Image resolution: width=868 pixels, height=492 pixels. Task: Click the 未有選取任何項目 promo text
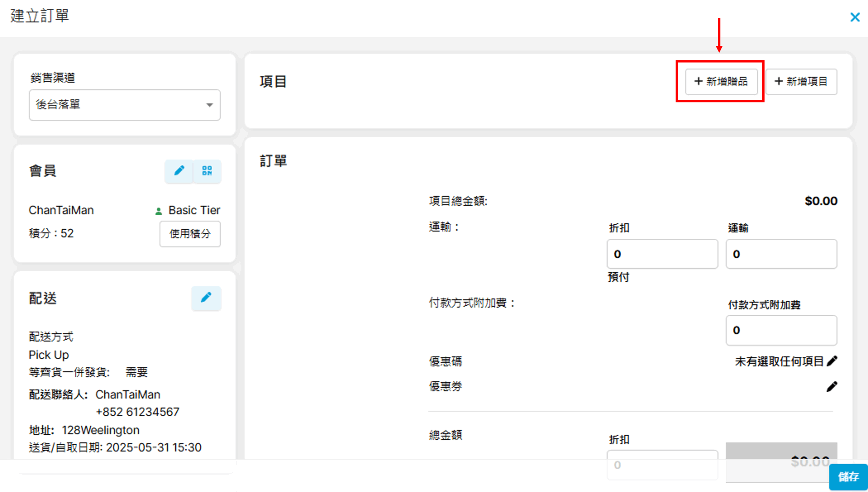pos(779,361)
